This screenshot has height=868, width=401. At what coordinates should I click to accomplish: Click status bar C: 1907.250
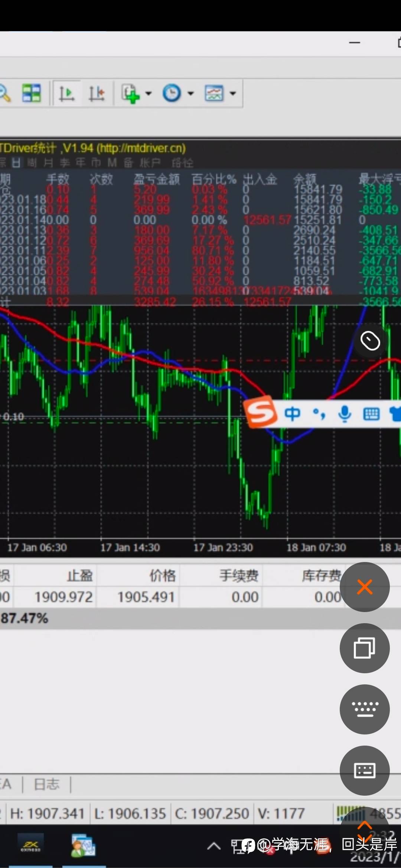(212, 814)
